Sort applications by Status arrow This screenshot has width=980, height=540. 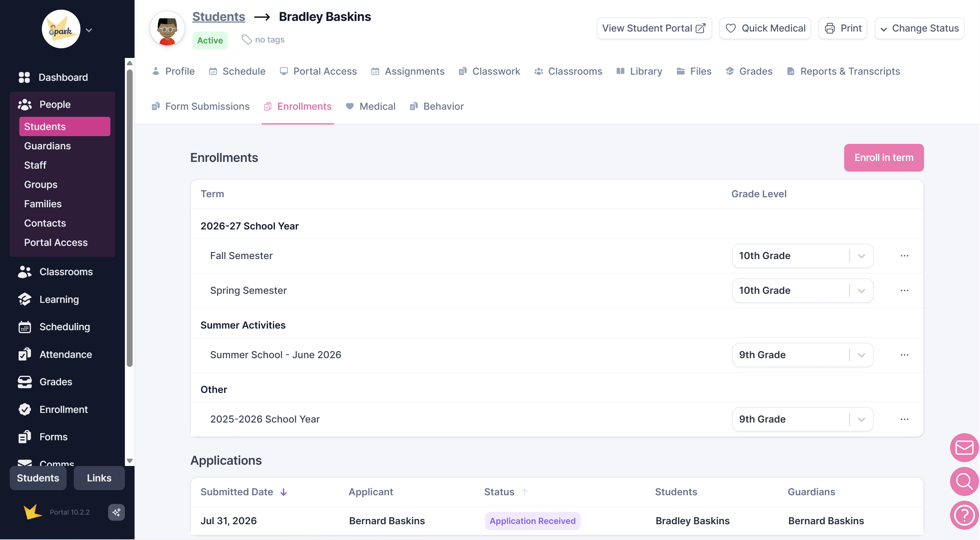(x=525, y=492)
